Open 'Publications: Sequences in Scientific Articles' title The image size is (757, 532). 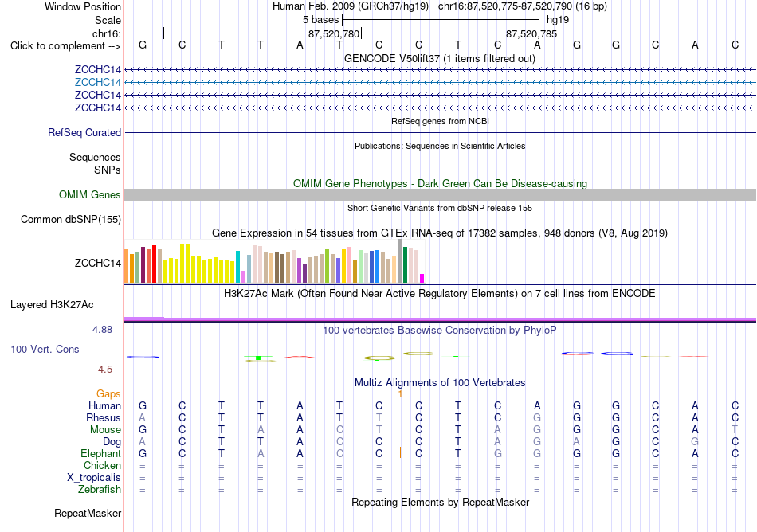click(440, 146)
